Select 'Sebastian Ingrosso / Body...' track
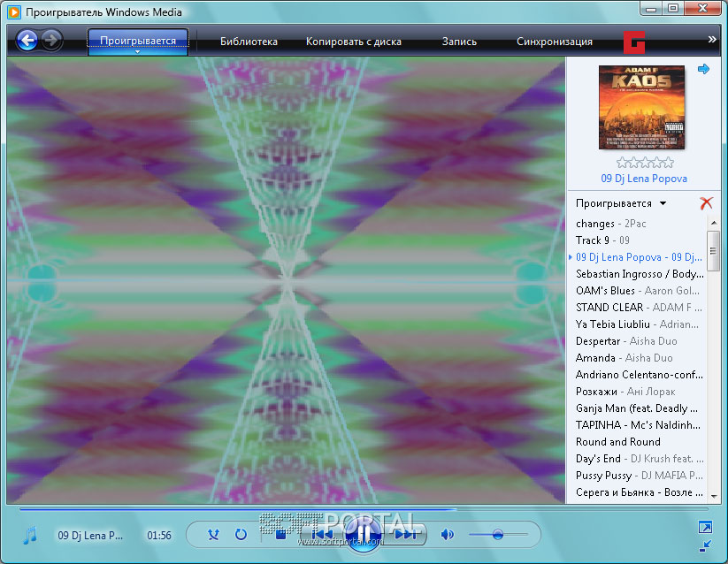 click(x=640, y=274)
